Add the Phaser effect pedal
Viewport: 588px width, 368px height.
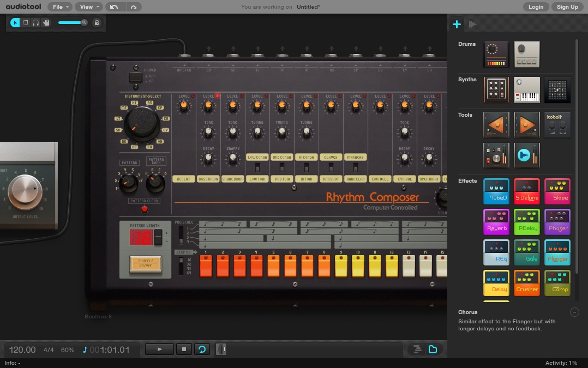click(x=557, y=222)
